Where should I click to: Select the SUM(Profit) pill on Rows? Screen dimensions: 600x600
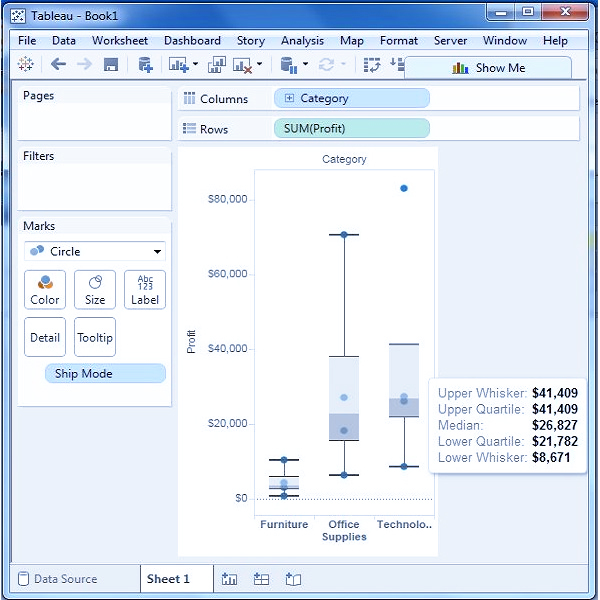[352, 129]
